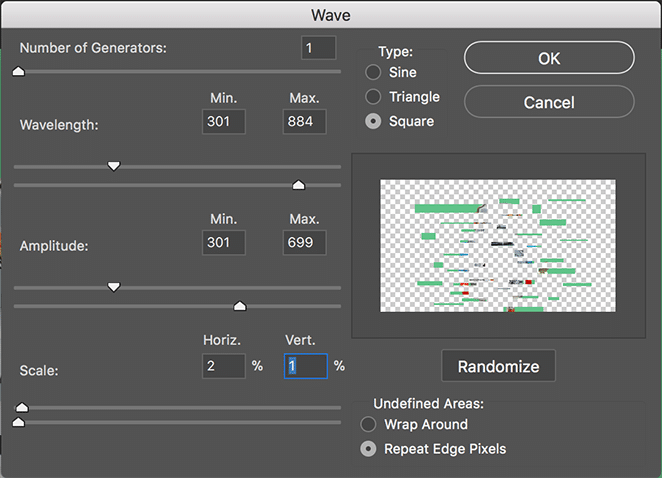Choose the Triangle wave type
Viewport: 662px width, 478px height.
373,97
